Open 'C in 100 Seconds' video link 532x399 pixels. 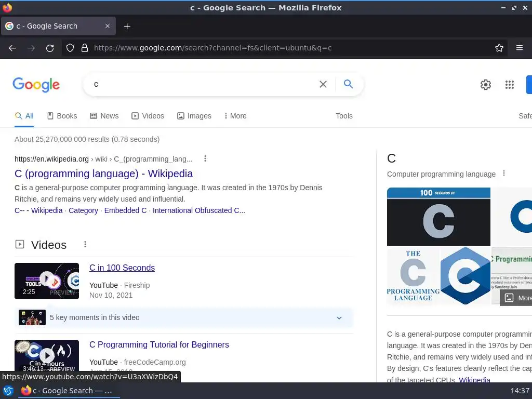click(x=122, y=268)
